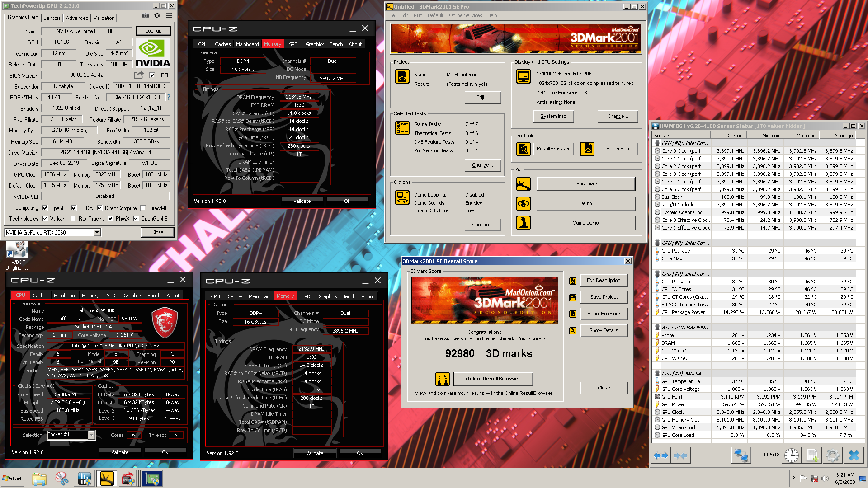Toggle the Ray Tracing checkbox
The image size is (868, 488).
(x=73, y=219)
